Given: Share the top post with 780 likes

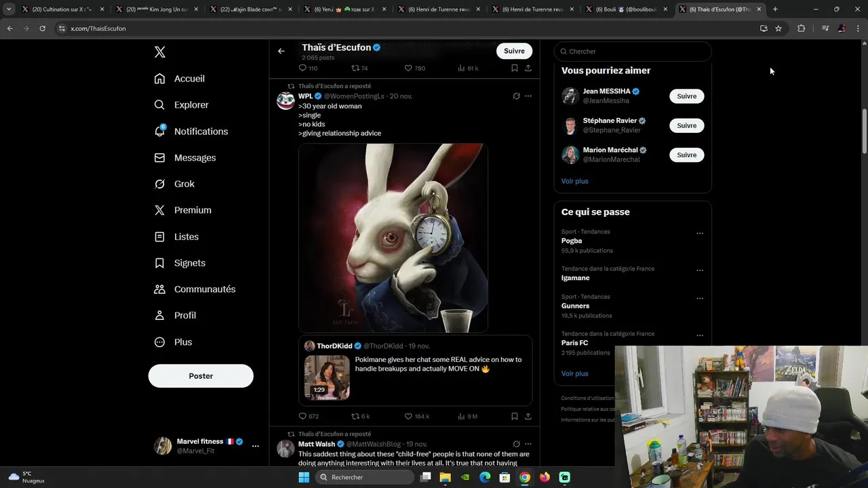Looking at the screenshot, I should [x=528, y=68].
